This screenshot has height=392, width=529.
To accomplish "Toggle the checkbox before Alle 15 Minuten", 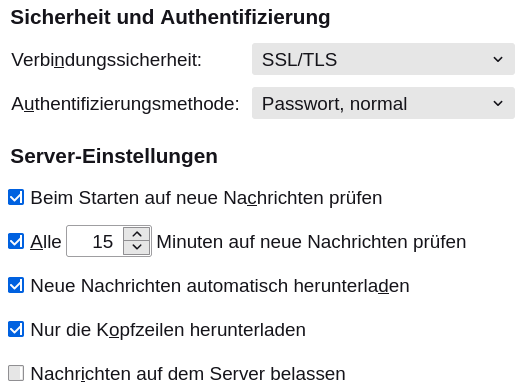I will tap(16, 241).
